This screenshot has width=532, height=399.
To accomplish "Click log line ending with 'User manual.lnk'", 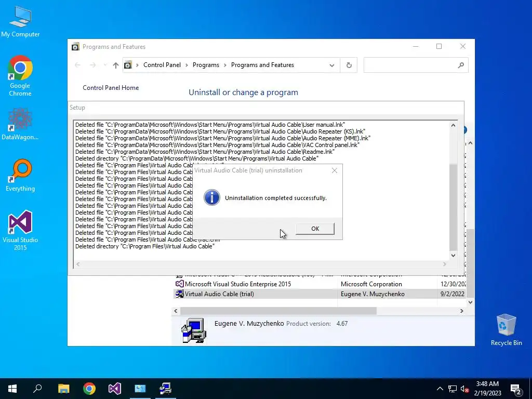I will click(x=210, y=125).
